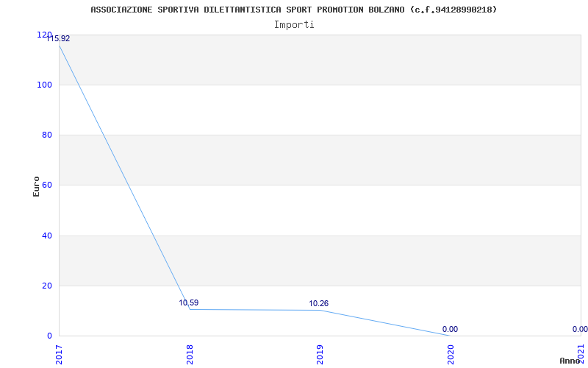This screenshot has height=368, width=588.
Task: Select the 10.26 data label
Action: point(319,303)
